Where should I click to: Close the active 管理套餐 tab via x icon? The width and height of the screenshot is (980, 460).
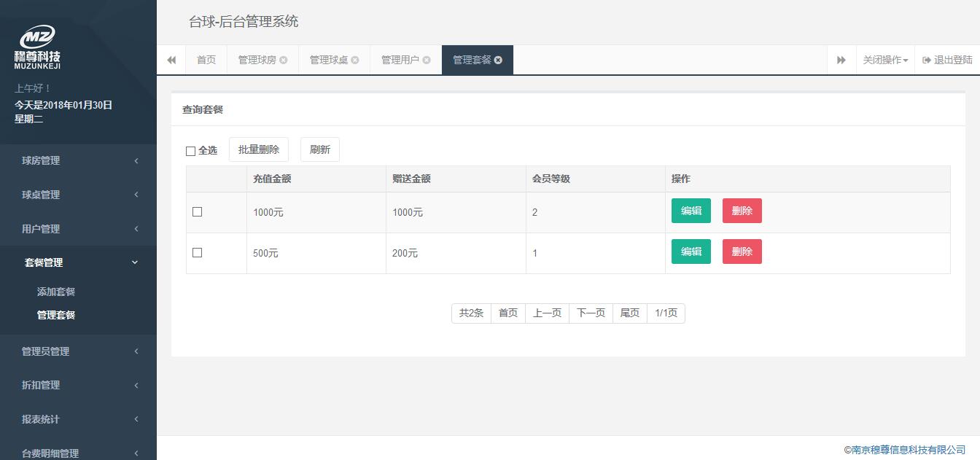click(499, 61)
